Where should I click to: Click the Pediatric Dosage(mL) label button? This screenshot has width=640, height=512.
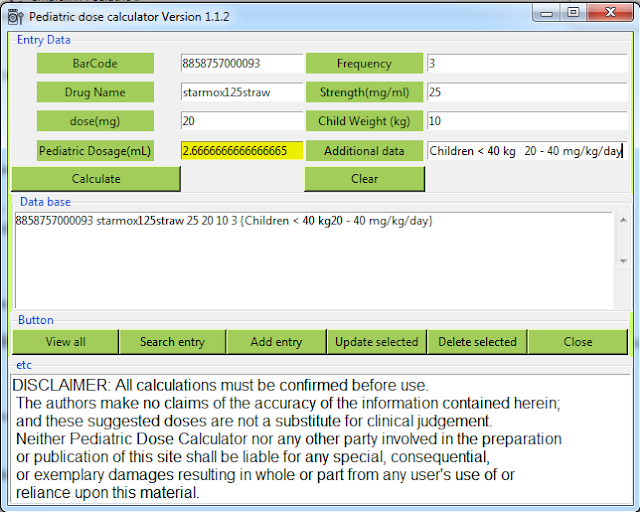pos(95,151)
